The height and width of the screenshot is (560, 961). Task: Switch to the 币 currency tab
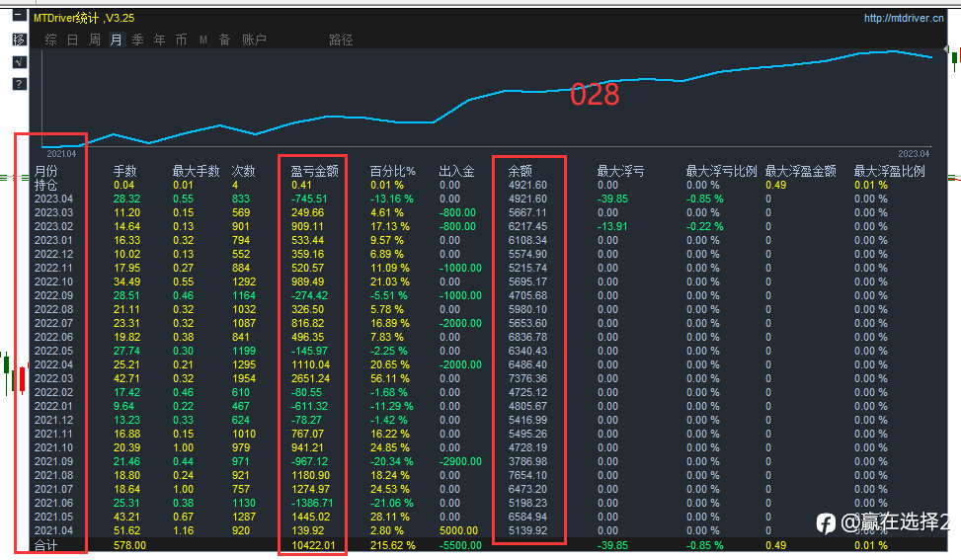pyautogui.click(x=182, y=40)
